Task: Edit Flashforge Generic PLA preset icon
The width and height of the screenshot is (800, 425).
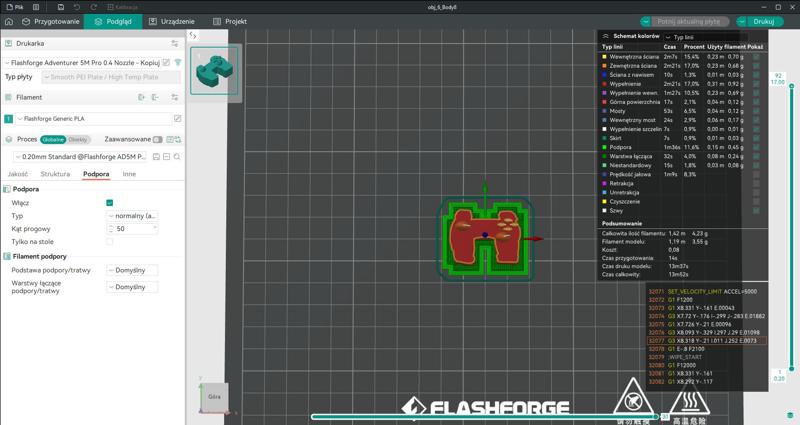Action: pos(178,118)
